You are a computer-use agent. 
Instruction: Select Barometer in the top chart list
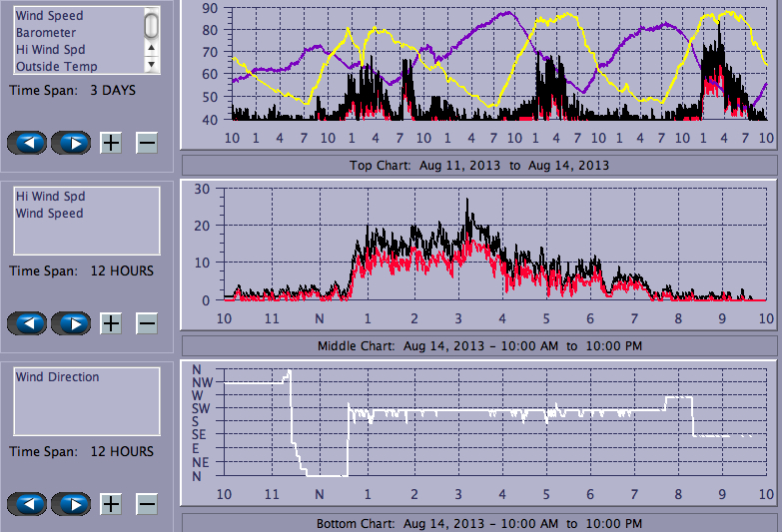pyautogui.click(x=46, y=33)
